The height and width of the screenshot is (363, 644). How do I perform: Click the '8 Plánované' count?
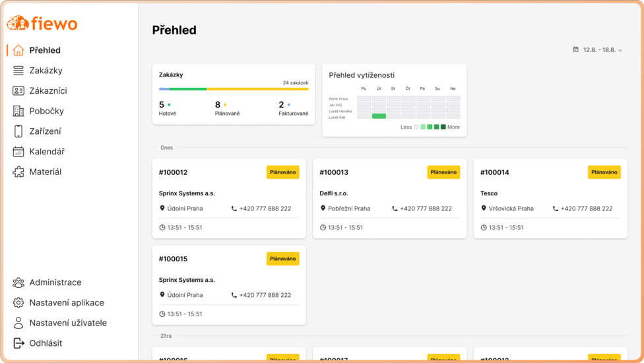227,108
